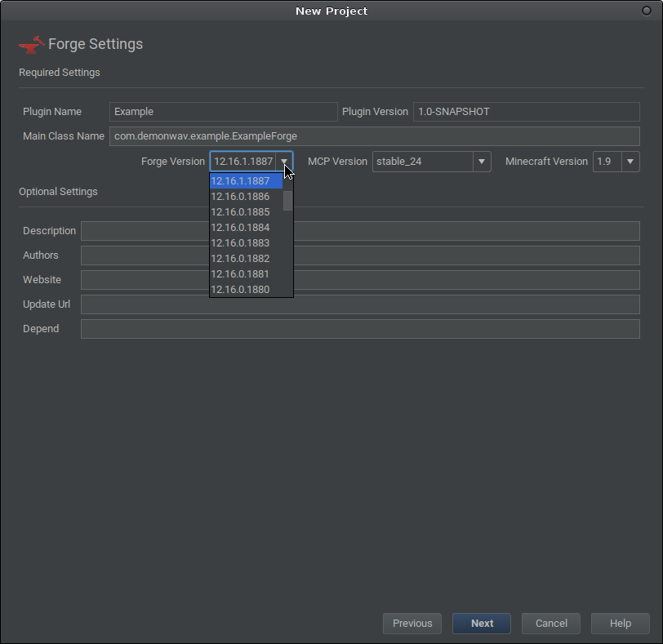This screenshot has height=644, width=663.
Task: Collapse the Forge Version dropdown arrow
Action: [x=284, y=162]
